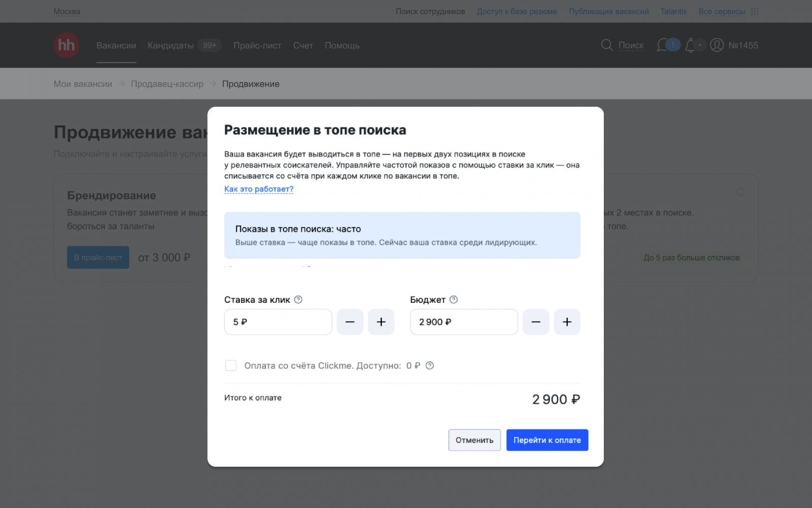Open the notifications bell icon
The height and width of the screenshot is (508, 812).
pos(690,45)
